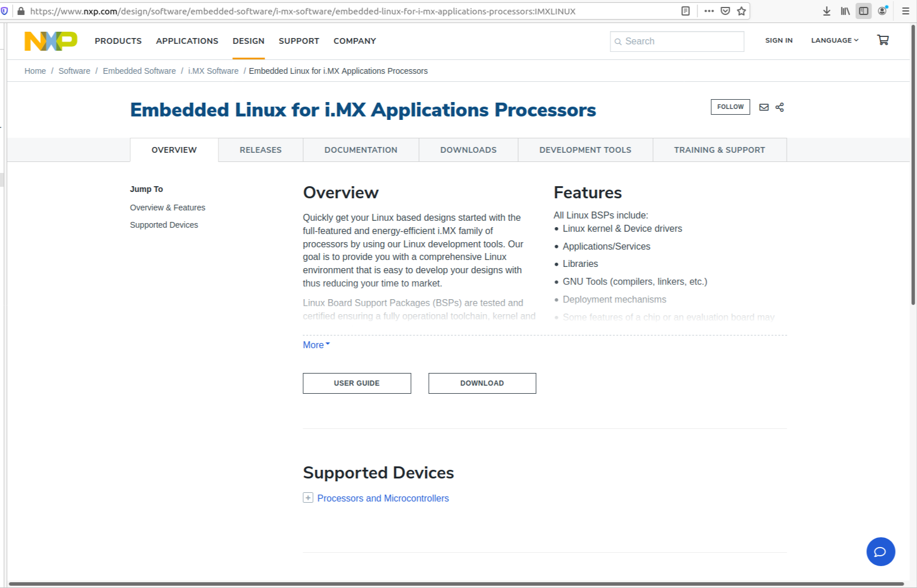Image resolution: width=917 pixels, height=588 pixels.
Task: Open page actions three-dots menu
Action: 709,11
